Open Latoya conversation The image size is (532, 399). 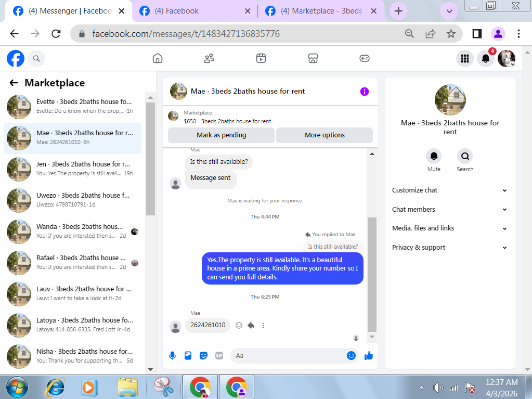[73, 325]
